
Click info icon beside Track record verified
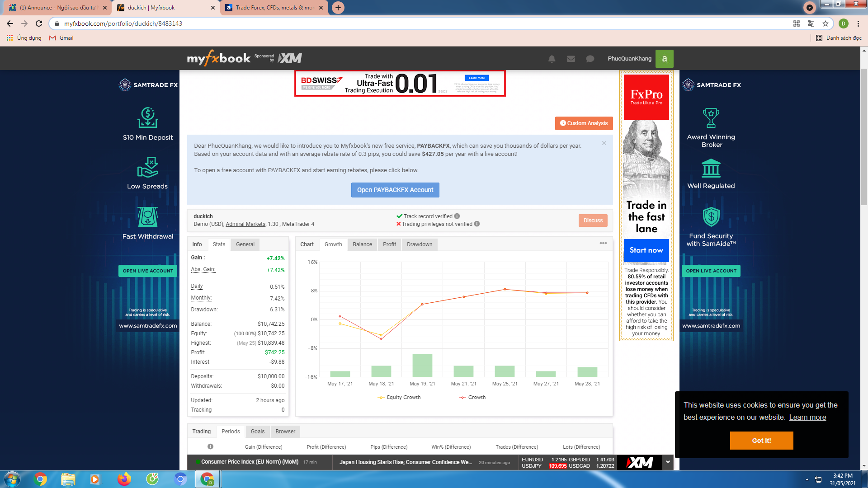click(x=457, y=216)
